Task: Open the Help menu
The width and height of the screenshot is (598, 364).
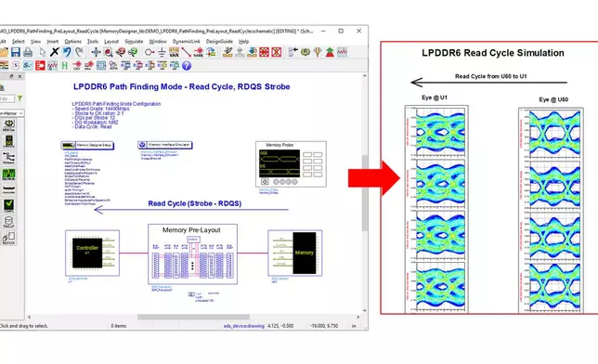Action: (243, 41)
